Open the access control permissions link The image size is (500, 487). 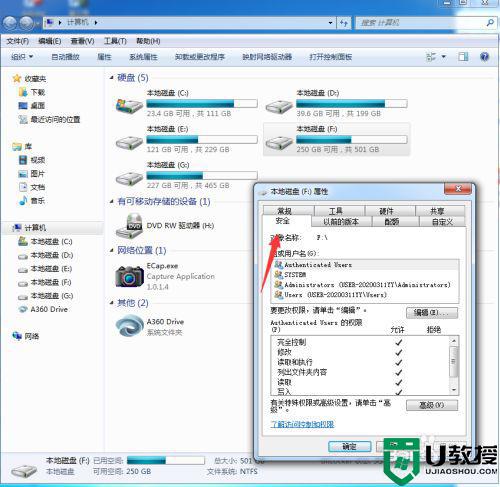point(302,424)
